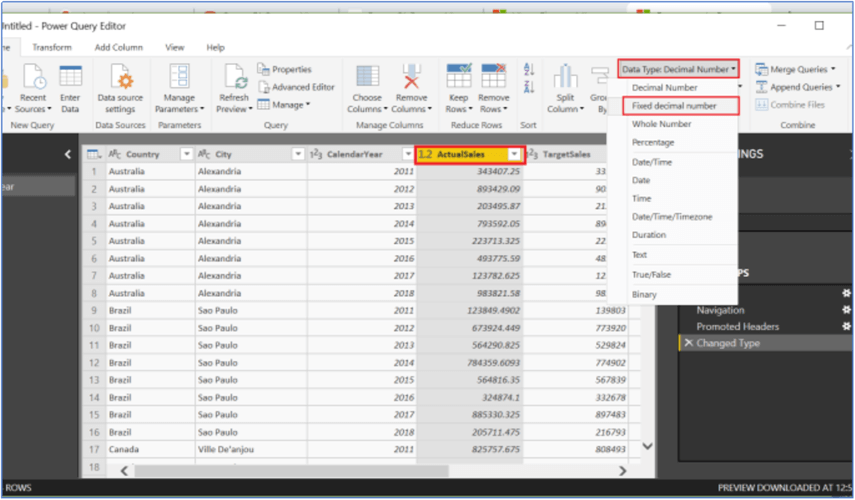Open the Advanced Editor
This screenshot has width=855, height=500.
click(297, 87)
